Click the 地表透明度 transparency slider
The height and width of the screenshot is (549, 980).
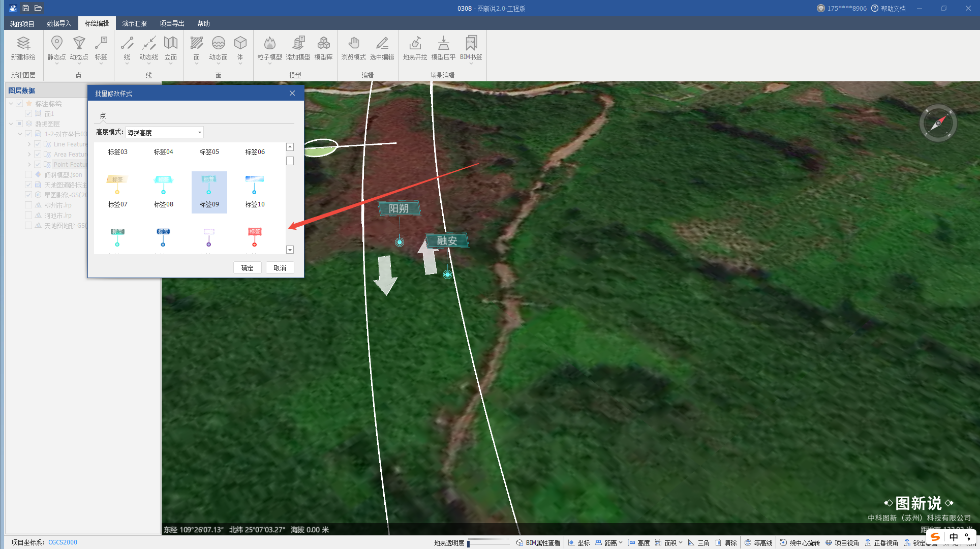click(x=488, y=543)
